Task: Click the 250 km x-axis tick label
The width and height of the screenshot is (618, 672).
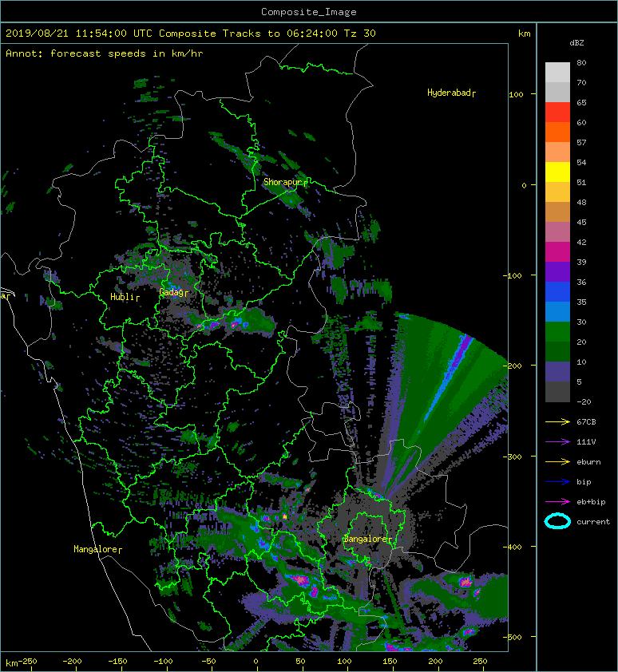Action: coord(480,662)
